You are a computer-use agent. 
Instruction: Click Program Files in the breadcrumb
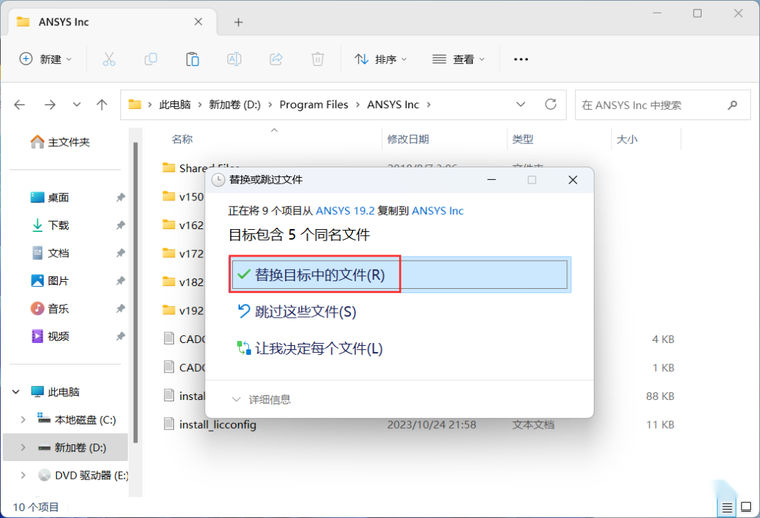pyautogui.click(x=314, y=105)
